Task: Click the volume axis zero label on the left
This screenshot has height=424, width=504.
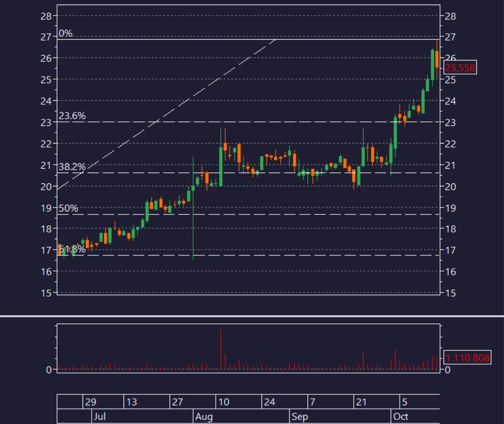Action: pyautogui.click(x=49, y=370)
